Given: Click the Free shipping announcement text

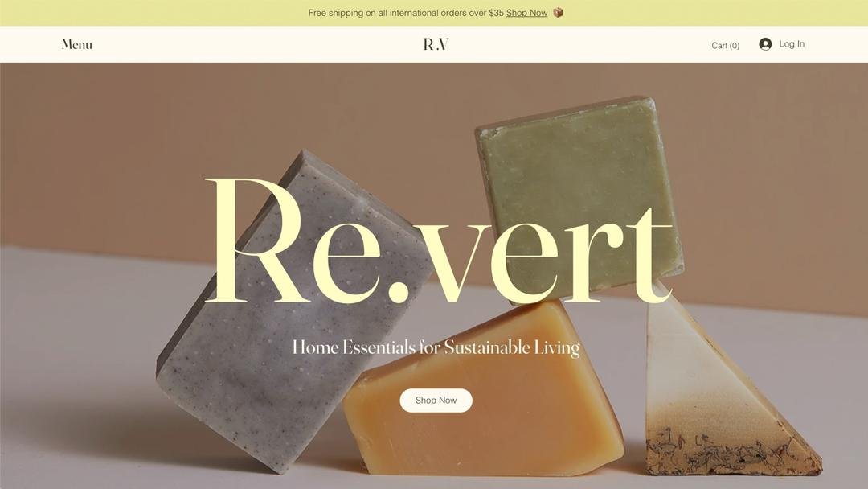Looking at the screenshot, I should [406, 13].
